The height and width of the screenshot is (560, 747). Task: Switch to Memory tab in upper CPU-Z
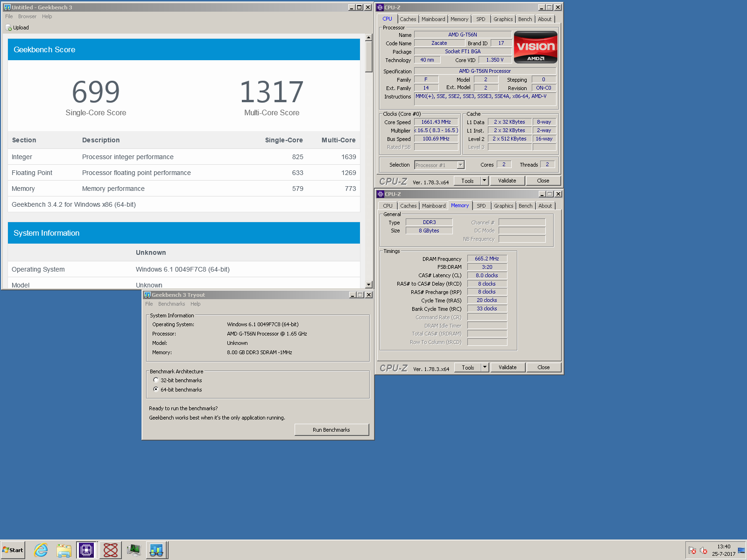(459, 19)
